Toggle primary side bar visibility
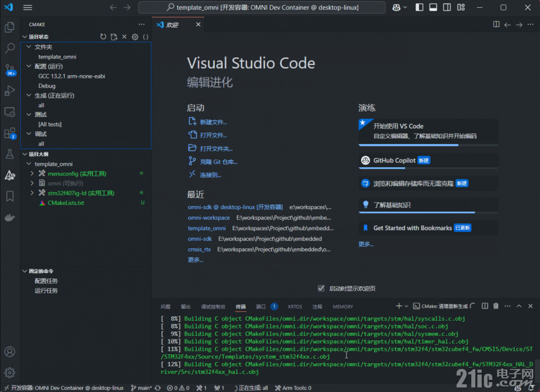The image size is (540, 392). (x=420, y=7)
